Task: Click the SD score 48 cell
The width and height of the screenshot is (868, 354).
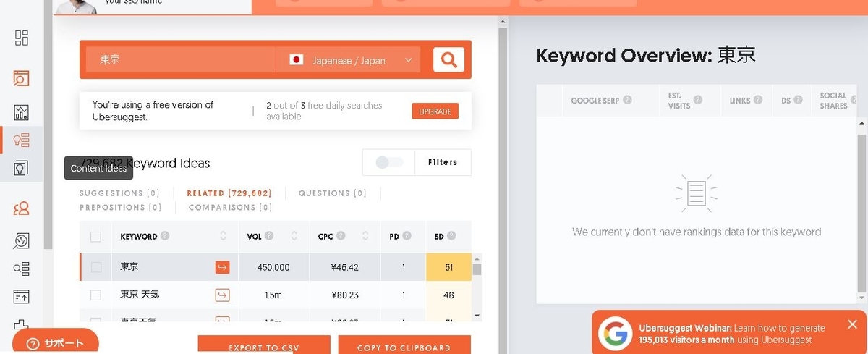Action: pos(448,295)
